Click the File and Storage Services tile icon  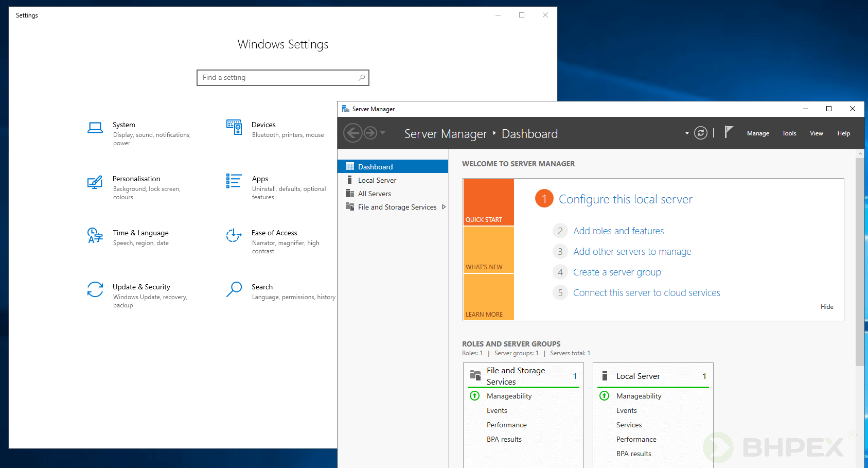[x=475, y=375]
